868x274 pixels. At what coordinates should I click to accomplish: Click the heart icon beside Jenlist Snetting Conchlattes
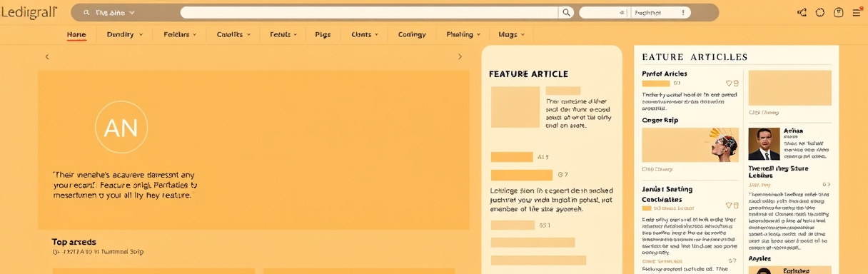(x=729, y=205)
